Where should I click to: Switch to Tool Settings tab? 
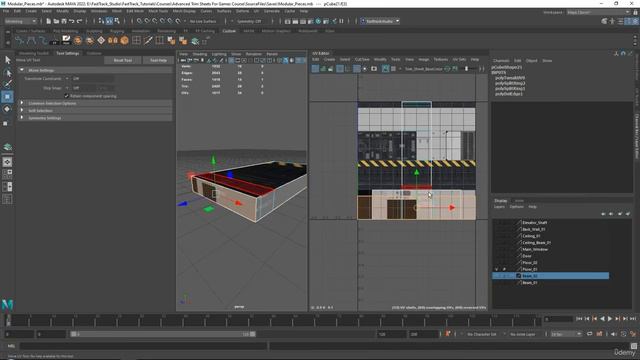tap(68, 53)
